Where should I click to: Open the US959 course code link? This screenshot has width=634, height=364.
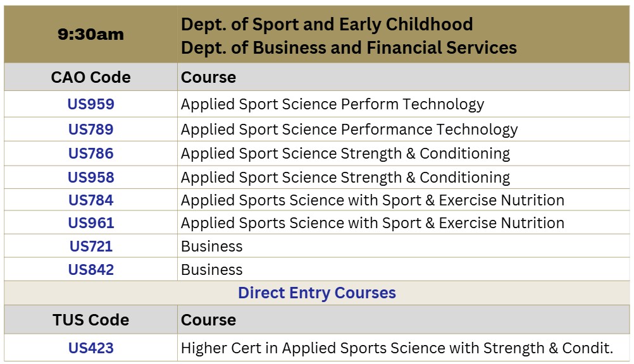coord(91,104)
